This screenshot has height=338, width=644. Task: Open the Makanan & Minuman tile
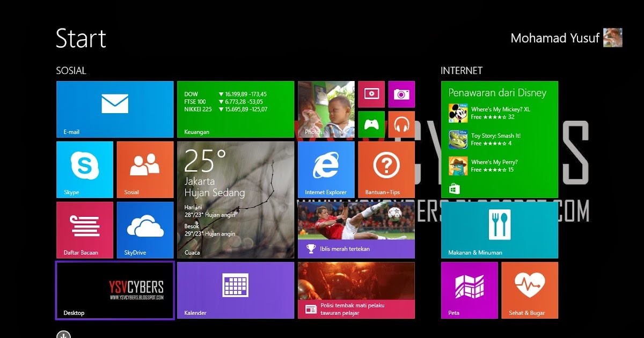tap(500, 230)
